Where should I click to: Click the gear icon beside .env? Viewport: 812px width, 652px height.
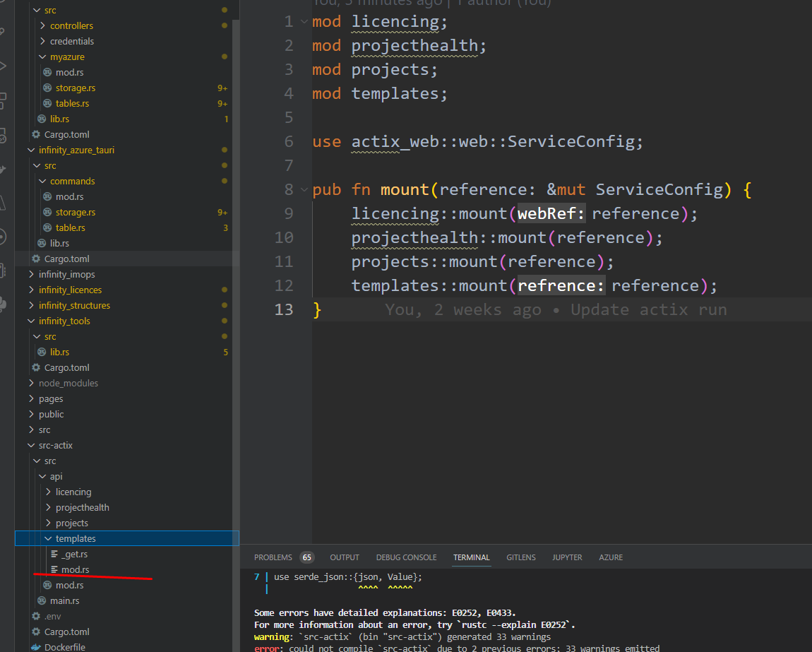[36, 616]
